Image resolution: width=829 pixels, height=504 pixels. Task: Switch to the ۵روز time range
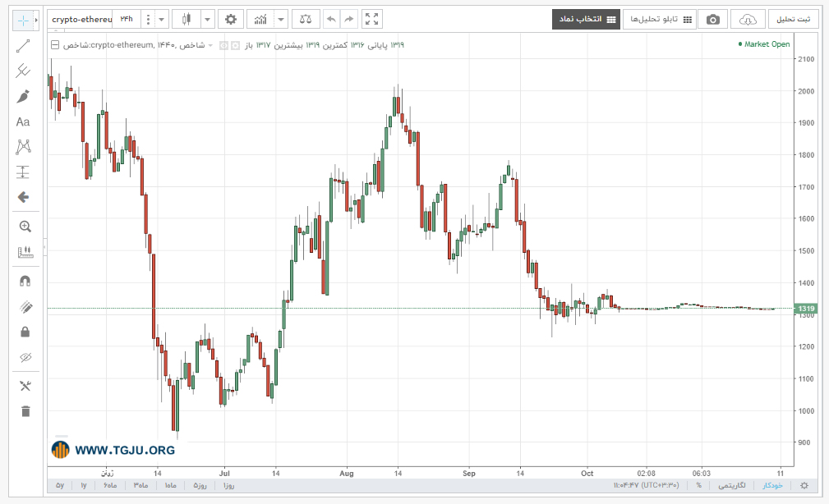200,485
